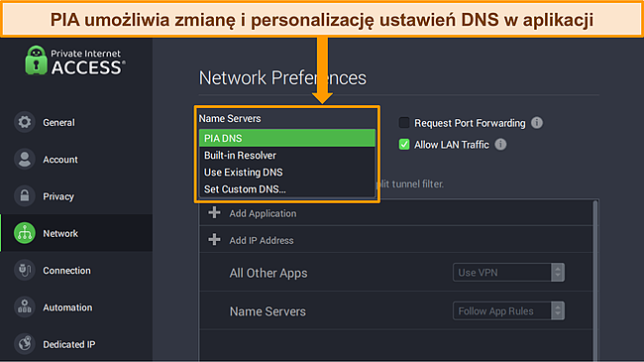This screenshot has height=362, width=644.
Task: Click the Network Preferences heading
Action: [x=282, y=77]
